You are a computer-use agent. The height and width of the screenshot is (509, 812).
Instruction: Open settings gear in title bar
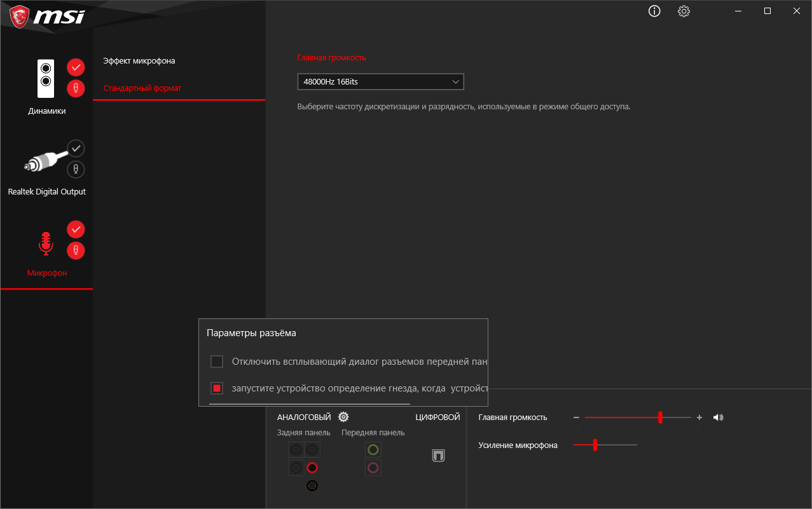click(684, 11)
